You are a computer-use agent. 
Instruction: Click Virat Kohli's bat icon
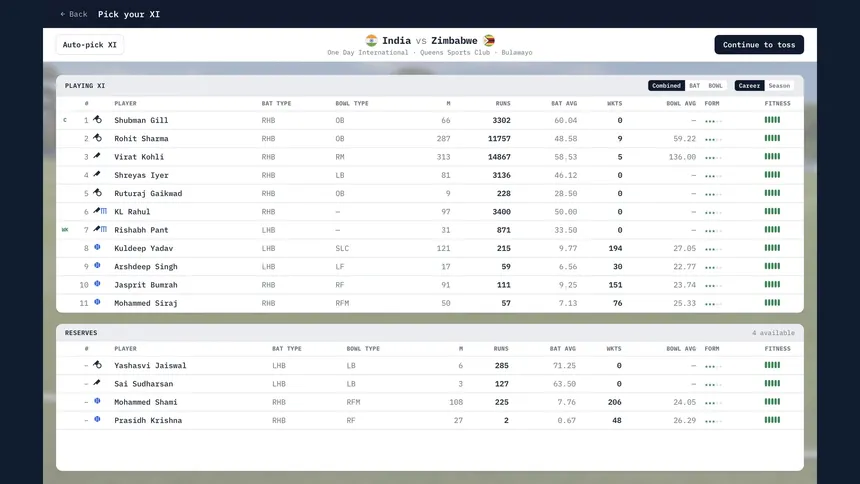click(x=97, y=156)
